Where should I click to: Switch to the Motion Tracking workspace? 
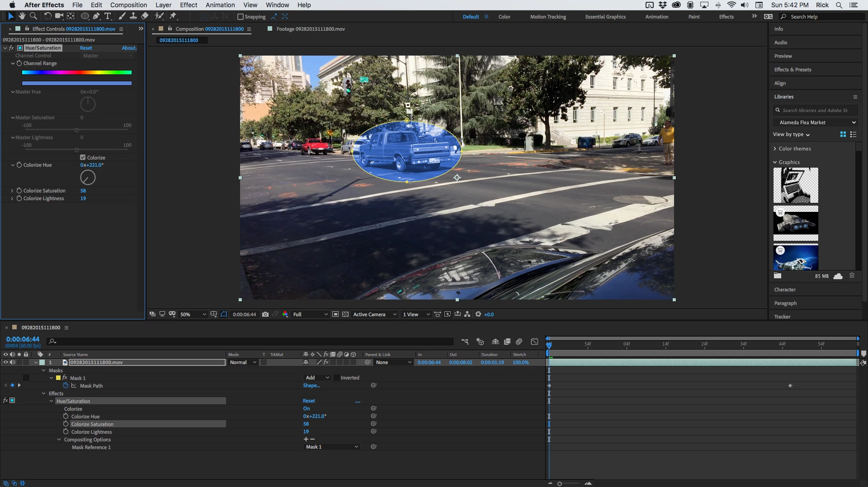click(547, 17)
